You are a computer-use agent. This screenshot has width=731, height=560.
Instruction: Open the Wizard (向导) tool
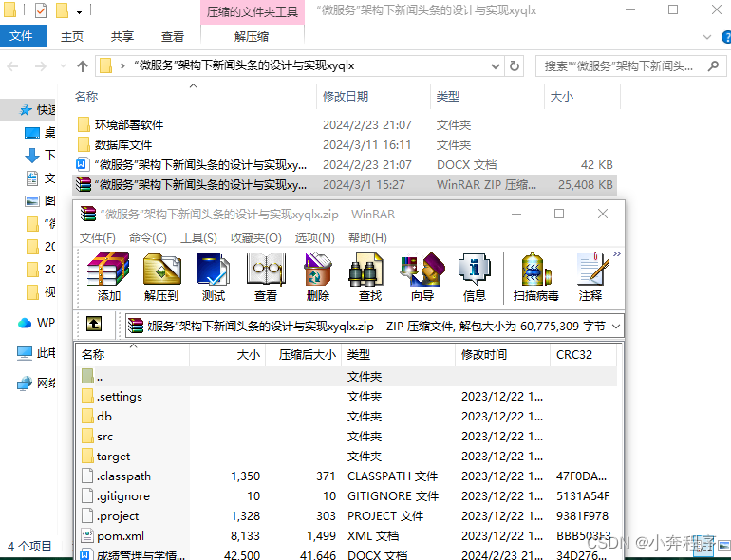tap(422, 277)
